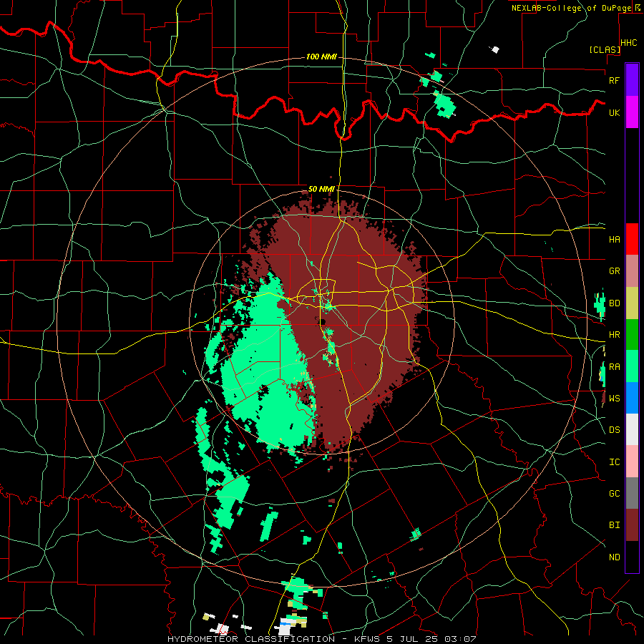The width and height of the screenshot is (644, 644).
Task: Click the HR dark green legend block
Action: point(632,335)
